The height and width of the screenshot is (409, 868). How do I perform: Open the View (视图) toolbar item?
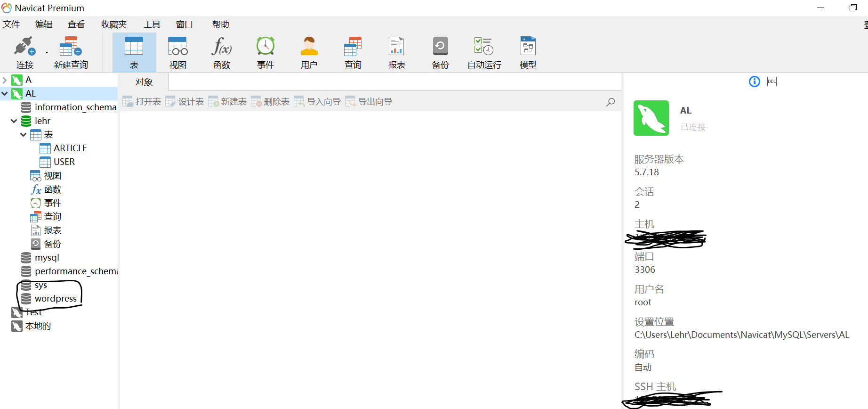coord(178,52)
